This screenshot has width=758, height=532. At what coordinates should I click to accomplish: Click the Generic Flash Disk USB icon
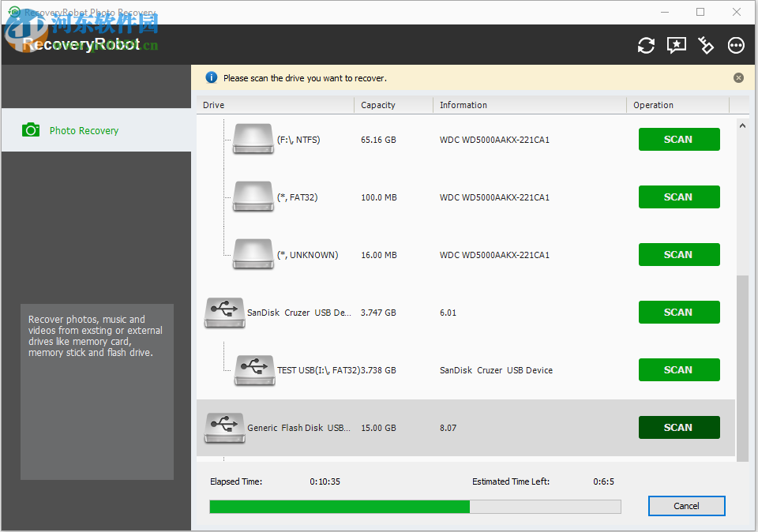(x=224, y=428)
